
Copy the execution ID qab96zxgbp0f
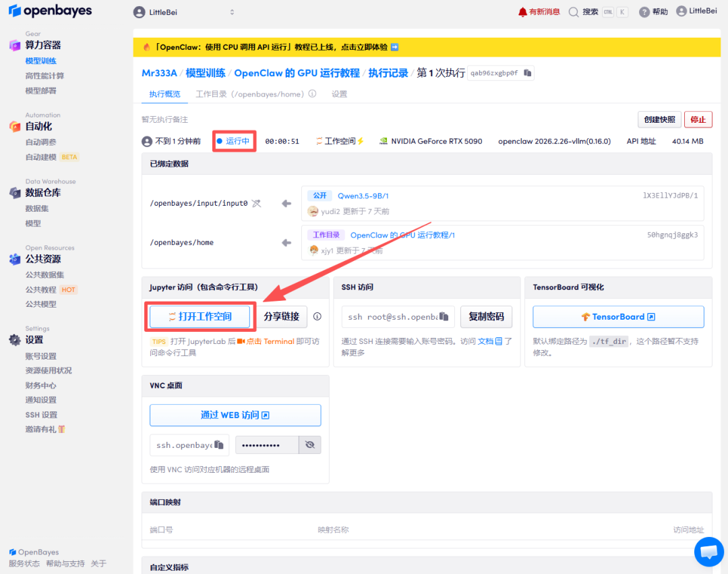point(527,73)
